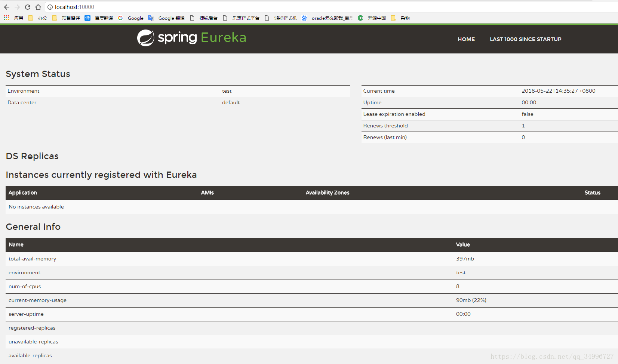The height and width of the screenshot is (364, 618).
Task: Click the Uptime label in System Status
Action: coord(372,102)
